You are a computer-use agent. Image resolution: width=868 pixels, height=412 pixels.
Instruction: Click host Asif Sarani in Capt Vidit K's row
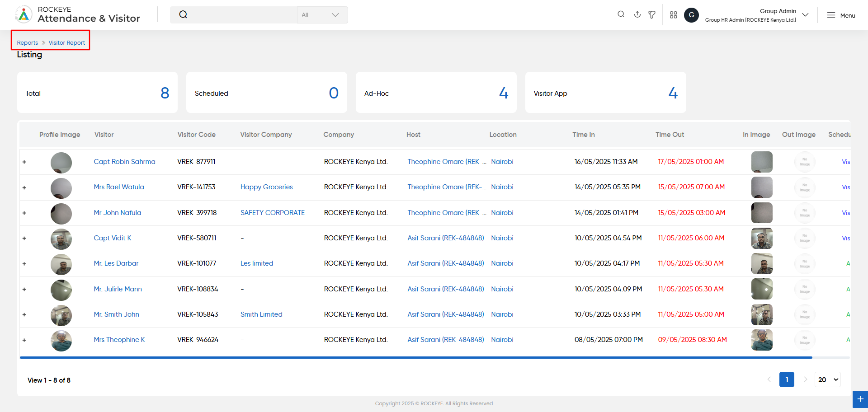click(x=446, y=238)
